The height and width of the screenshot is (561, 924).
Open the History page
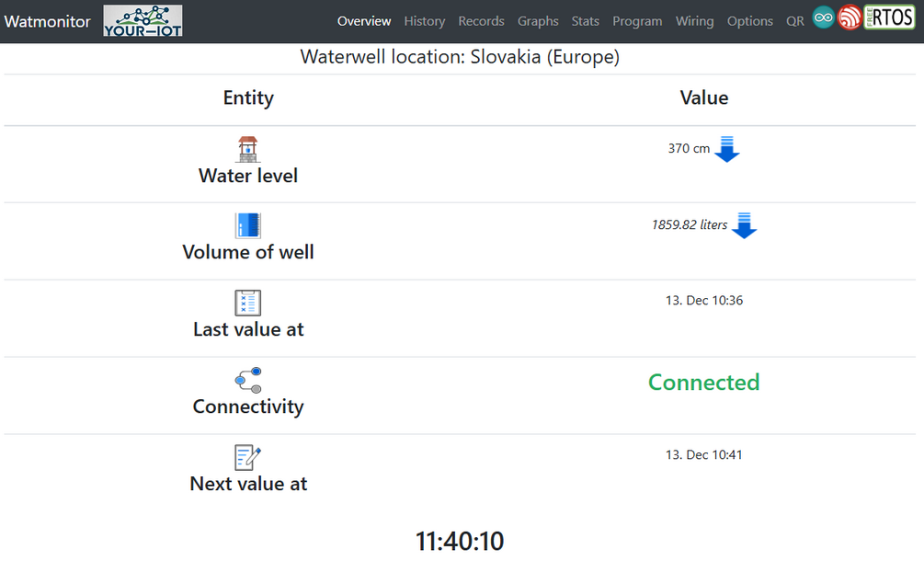[x=424, y=20]
